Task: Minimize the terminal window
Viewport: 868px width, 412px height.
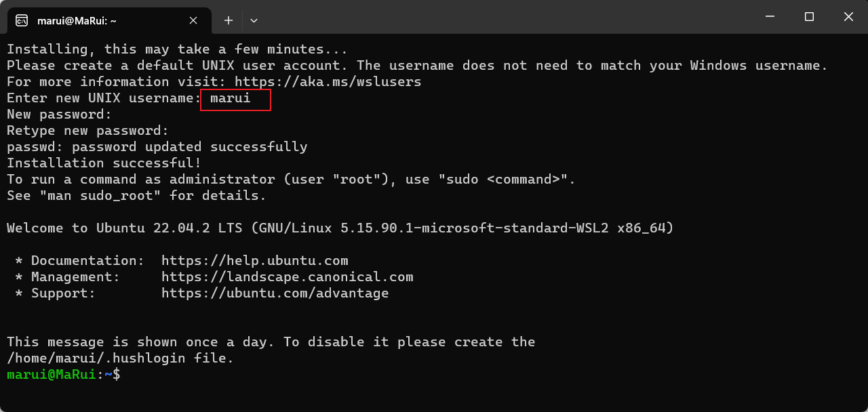Action: click(770, 17)
